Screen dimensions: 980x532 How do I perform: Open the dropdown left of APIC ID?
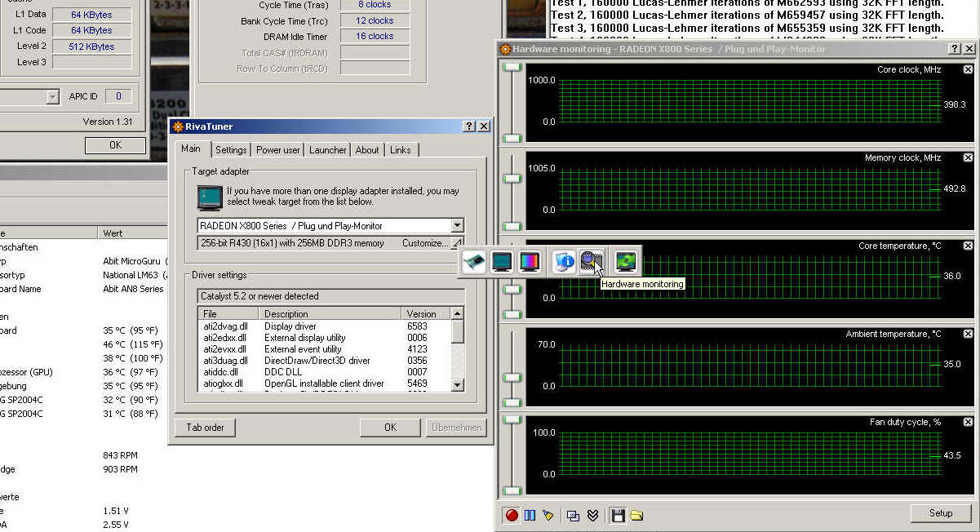tap(52, 97)
